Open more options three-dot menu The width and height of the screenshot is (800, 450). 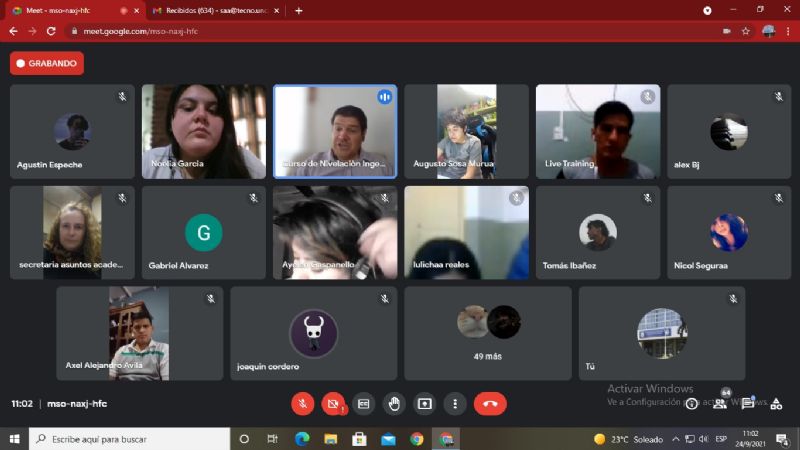[x=455, y=404]
